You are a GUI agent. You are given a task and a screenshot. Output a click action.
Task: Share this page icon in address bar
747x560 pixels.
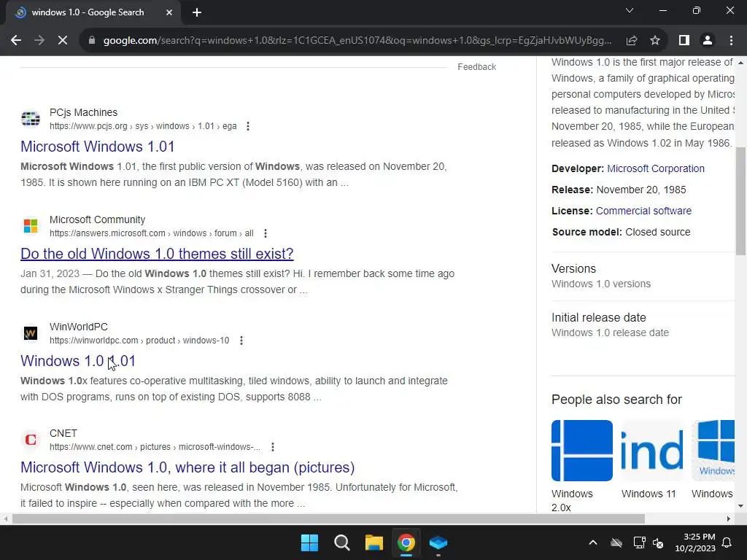[632, 41]
